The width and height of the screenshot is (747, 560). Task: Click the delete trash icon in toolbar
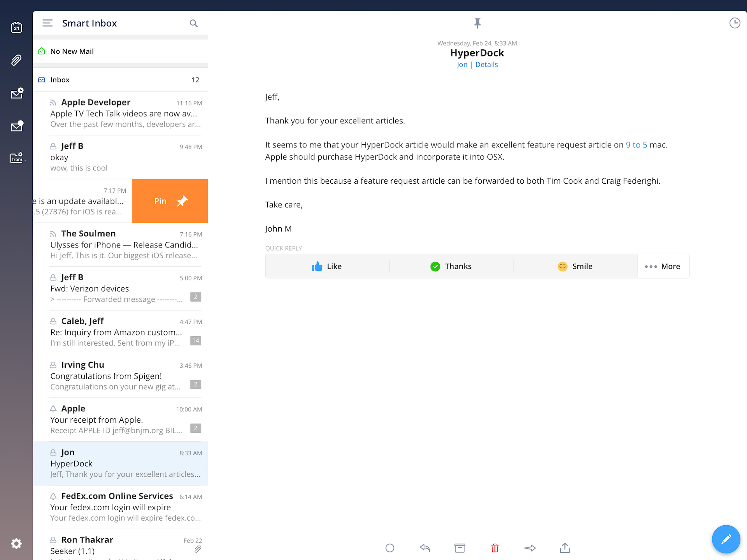tap(495, 548)
